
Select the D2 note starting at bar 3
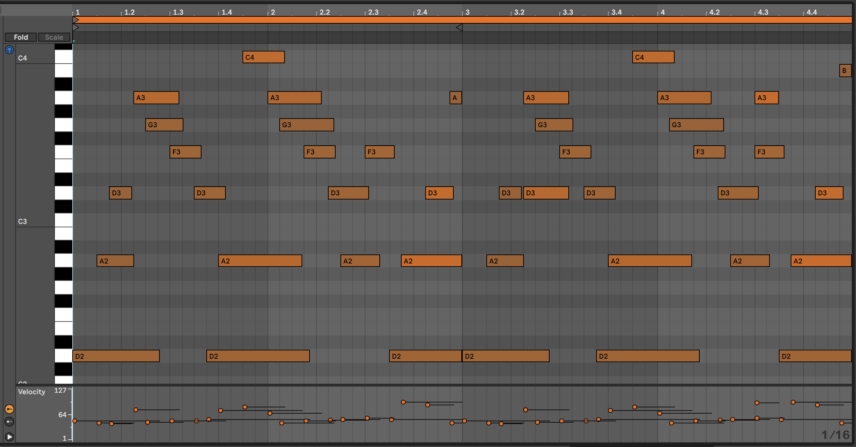click(506, 356)
